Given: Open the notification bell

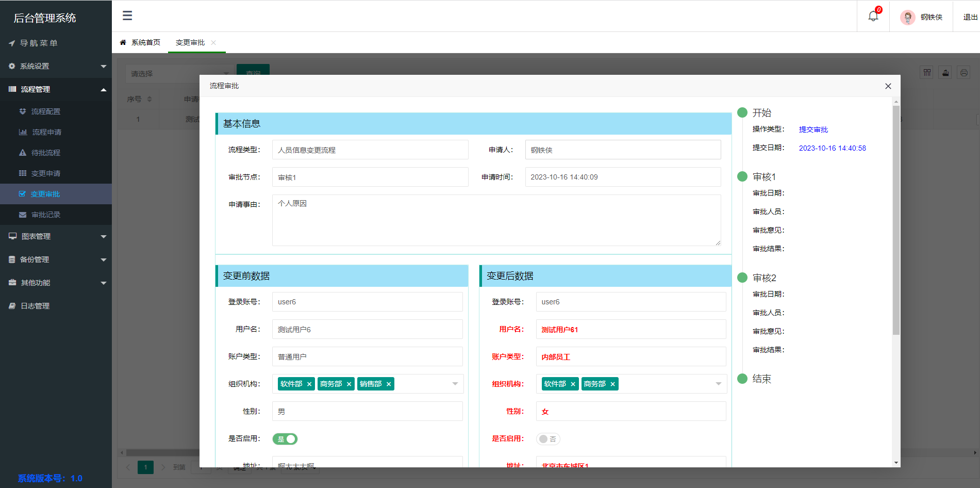Looking at the screenshot, I should (x=873, y=15).
